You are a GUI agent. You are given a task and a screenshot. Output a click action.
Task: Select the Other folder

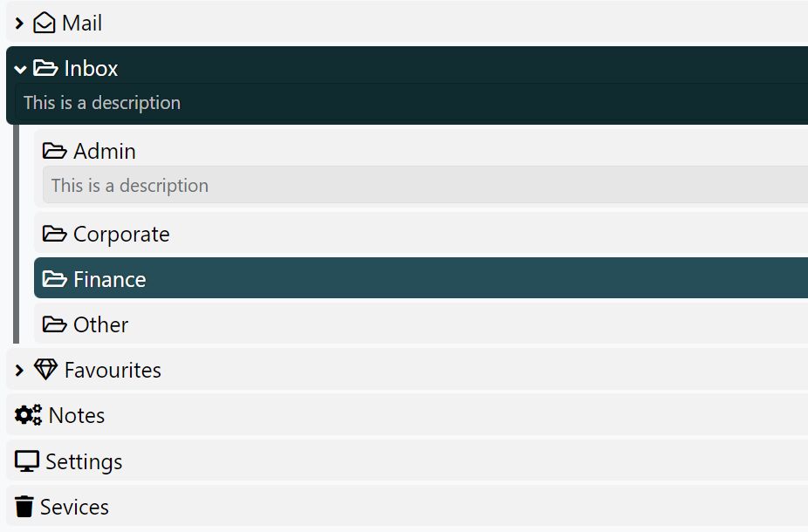tap(102, 324)
